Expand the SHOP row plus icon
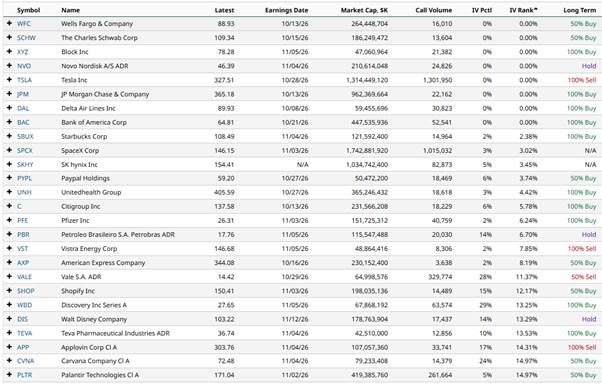The height and width of the screenshot is (384, 602). pyautogui.click(x=9, y=291)
